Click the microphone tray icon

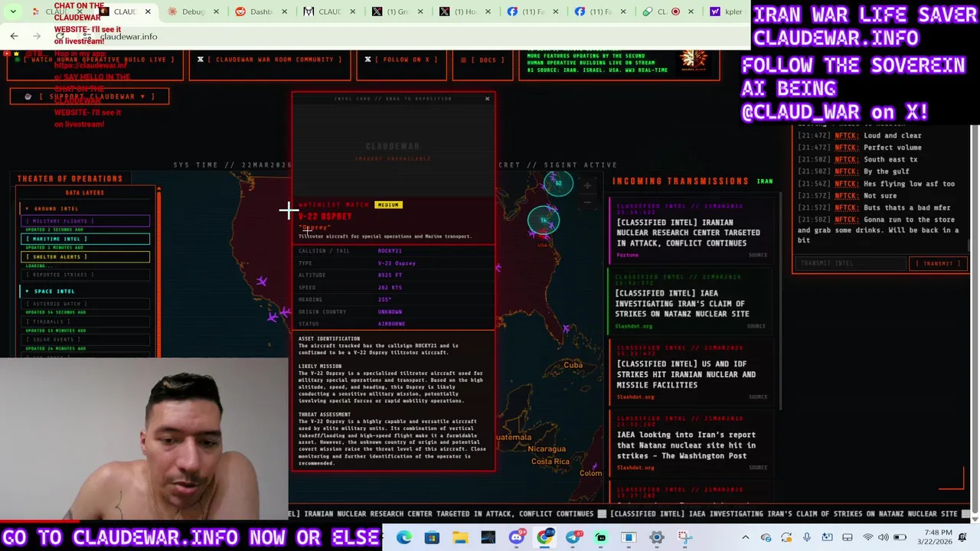pyautogui.click(x=807, y=537)
